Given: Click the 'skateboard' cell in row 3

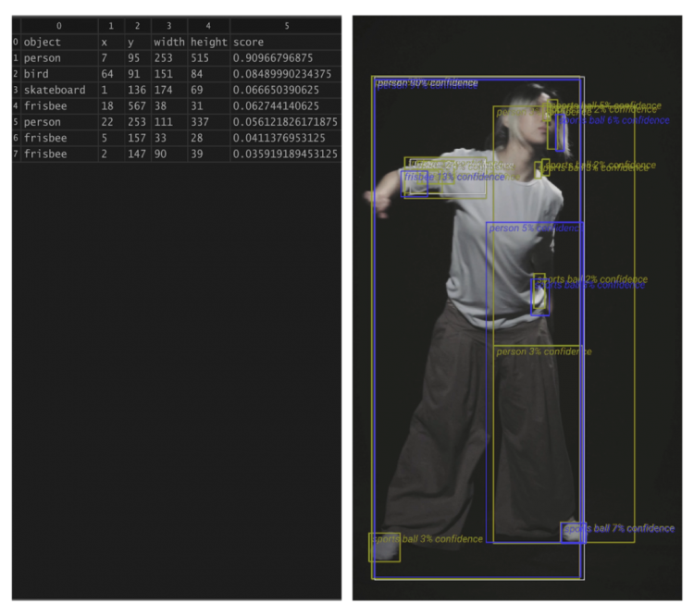Looking at the screenshot, I should [x=59, y=90].
